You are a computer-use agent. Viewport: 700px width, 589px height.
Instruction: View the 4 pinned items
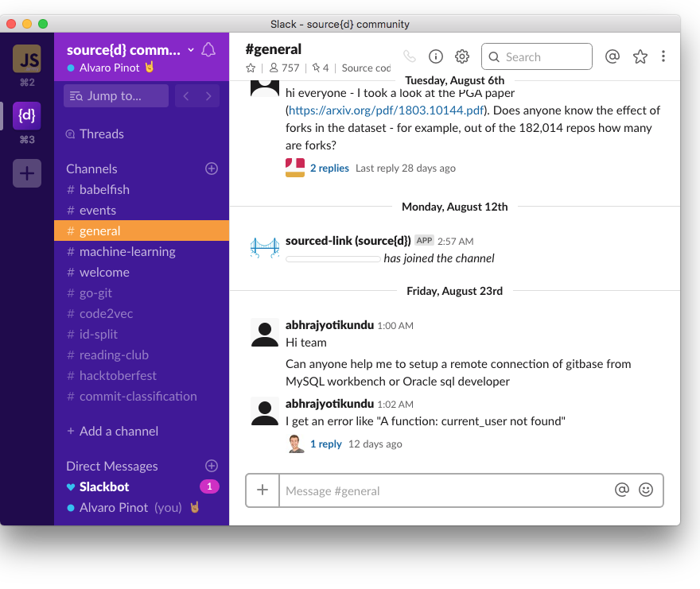coord(321,68)
